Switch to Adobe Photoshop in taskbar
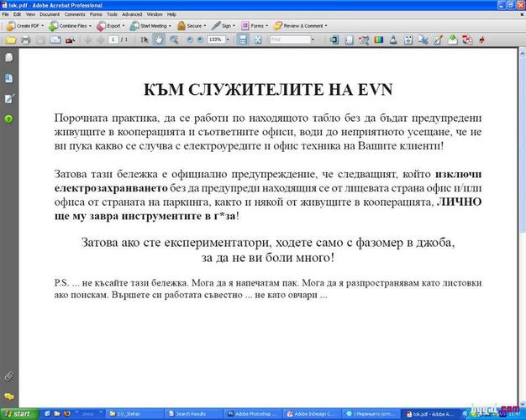This screenshot has height=420, width=526. [255, 413]
